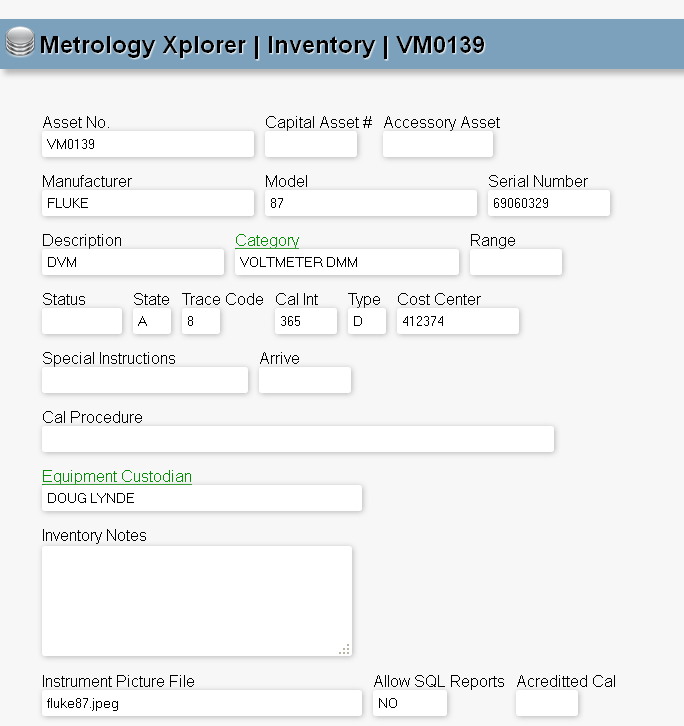Select the Cost Center field 412374

click(x=458, y=321)
